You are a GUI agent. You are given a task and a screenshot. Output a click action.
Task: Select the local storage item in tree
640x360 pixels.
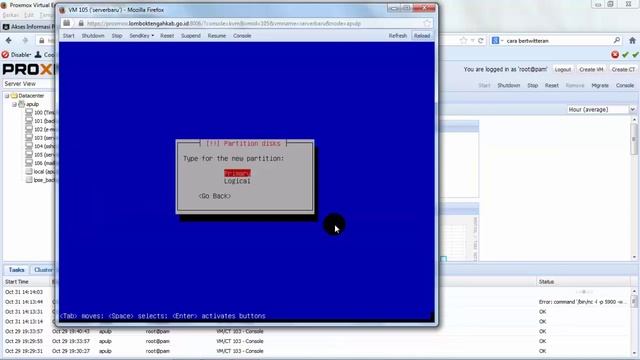click(x=40, y=172)
